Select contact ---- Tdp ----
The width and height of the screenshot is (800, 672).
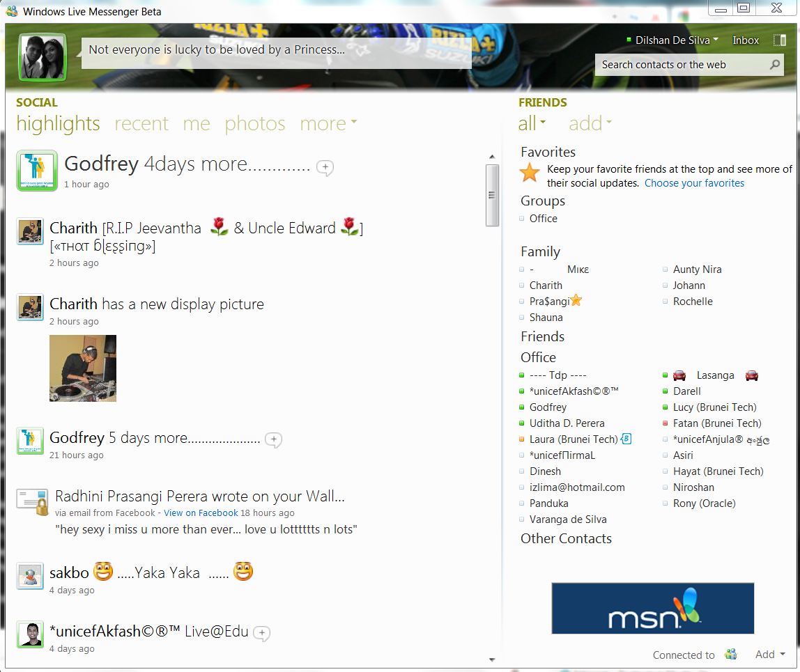[557, 375]
